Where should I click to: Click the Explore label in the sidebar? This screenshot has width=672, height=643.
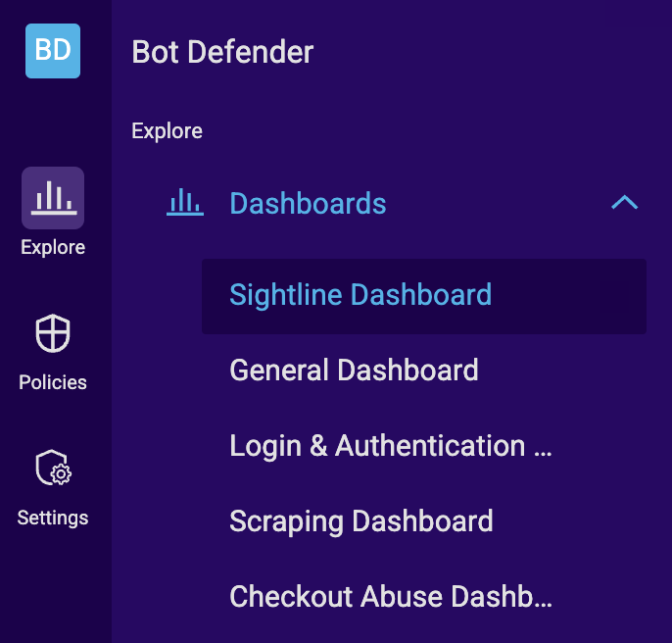coord(53,248)
